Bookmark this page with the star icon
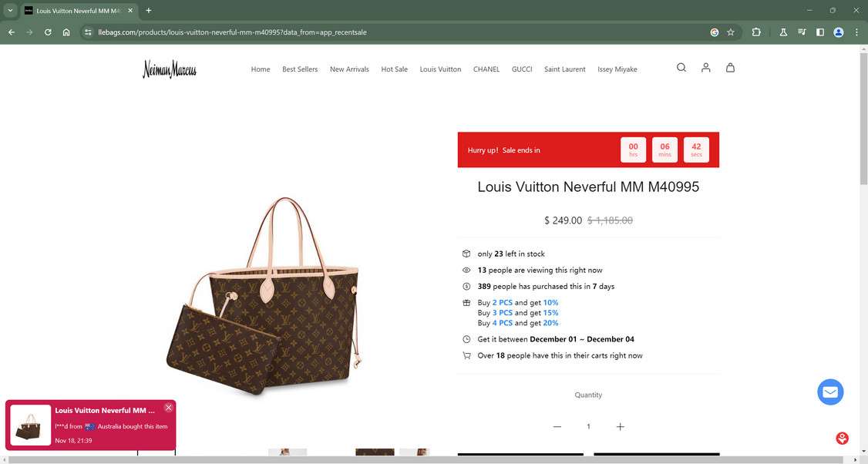 pyautogui.click(x=731, y=32)
